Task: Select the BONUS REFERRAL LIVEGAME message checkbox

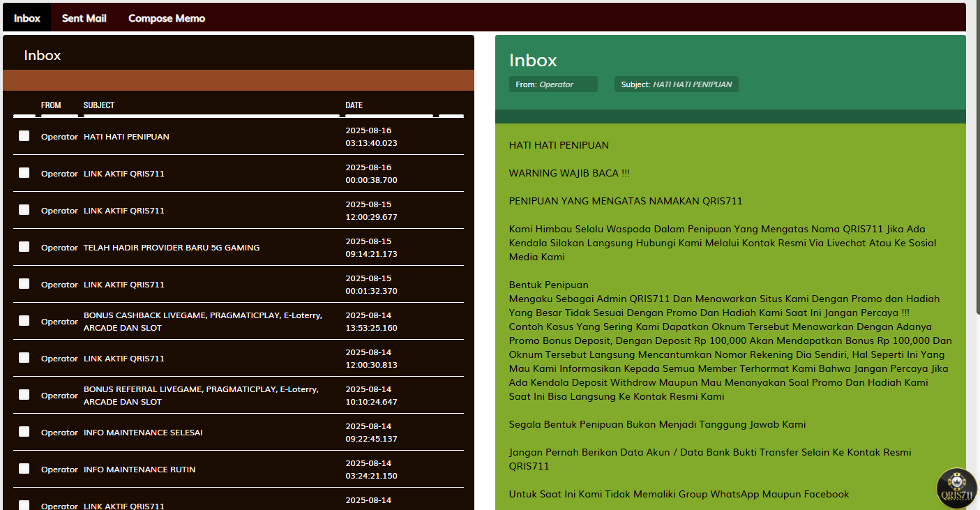Action: (24, 395)
